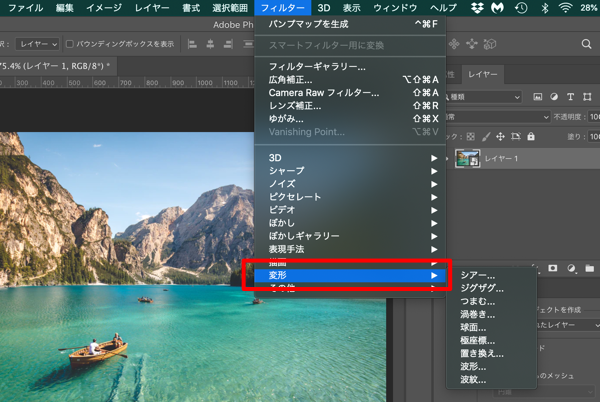This screenshot has width=600, height=402.
Task: Filter layers by shape layer icon
Action: click(x=587, y=97)
